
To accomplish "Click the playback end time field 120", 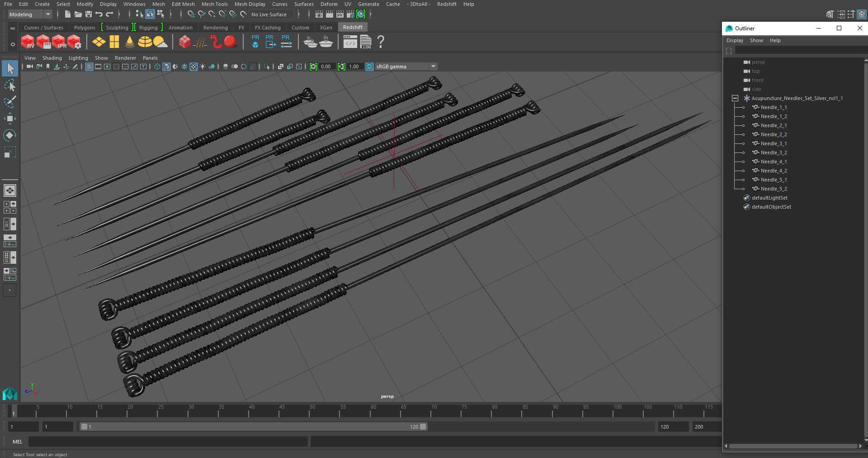I will point(673,427).
